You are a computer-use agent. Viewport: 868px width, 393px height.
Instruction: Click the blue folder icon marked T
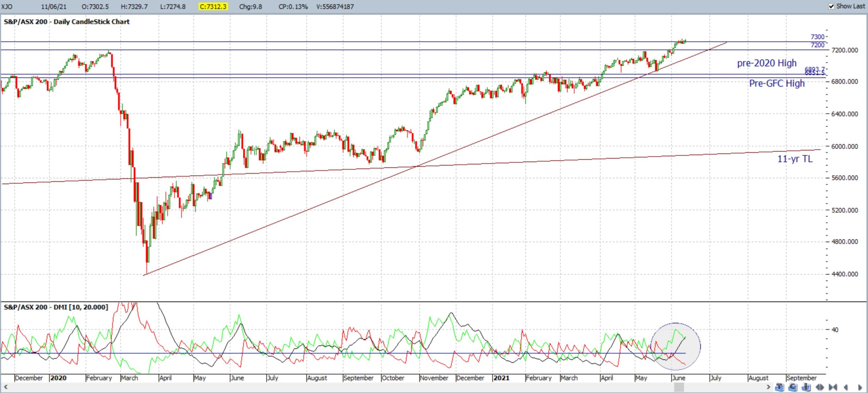tap(779, 387)
